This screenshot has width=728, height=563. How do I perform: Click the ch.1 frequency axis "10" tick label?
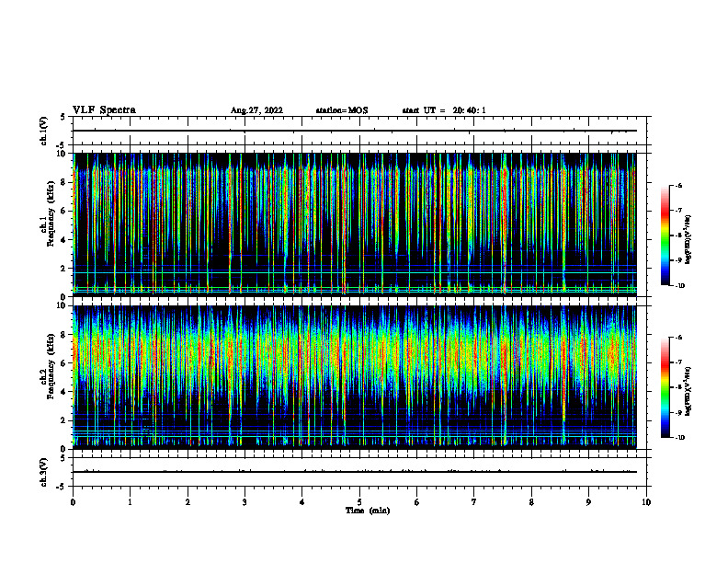pos(63,154)
